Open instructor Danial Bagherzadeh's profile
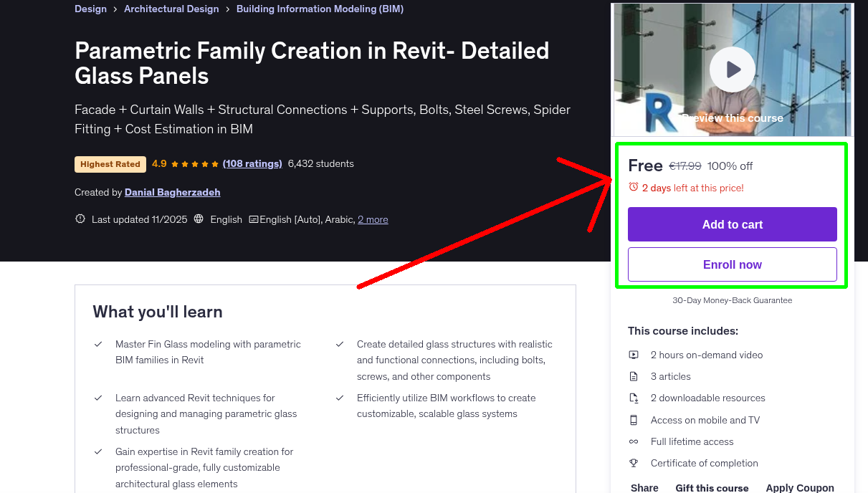The width and height of the screenshot is (868, 493). point(172,192)
